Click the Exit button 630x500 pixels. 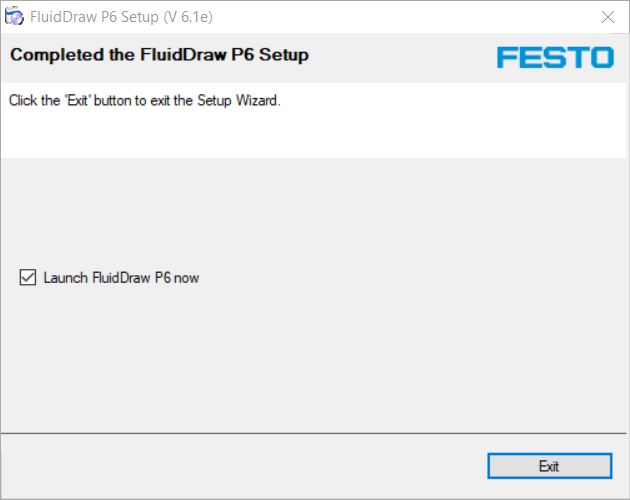(x=550, y=466)
